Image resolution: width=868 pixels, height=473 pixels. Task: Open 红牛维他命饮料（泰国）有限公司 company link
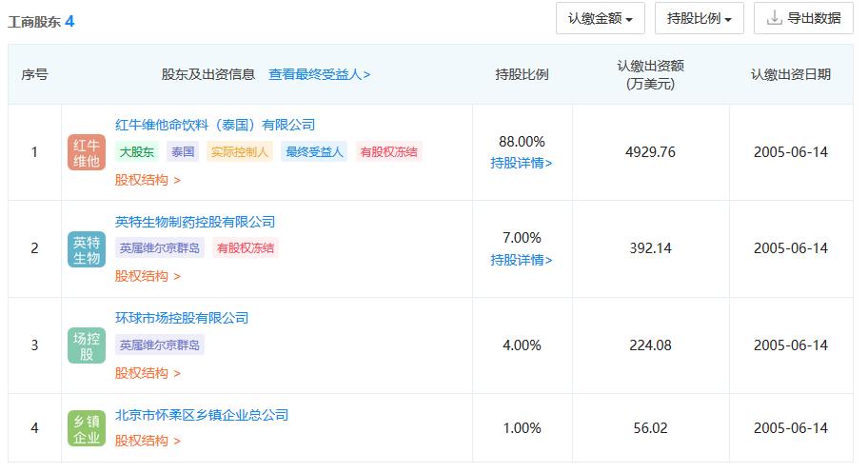point(215,125)
